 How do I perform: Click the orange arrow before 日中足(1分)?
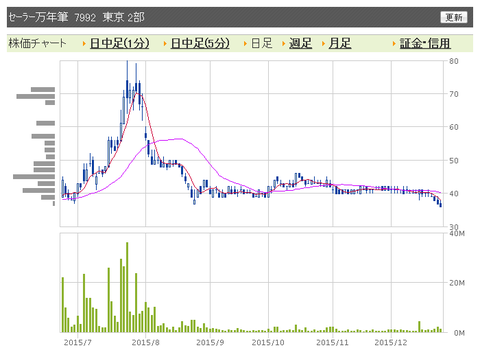(84, 44)
